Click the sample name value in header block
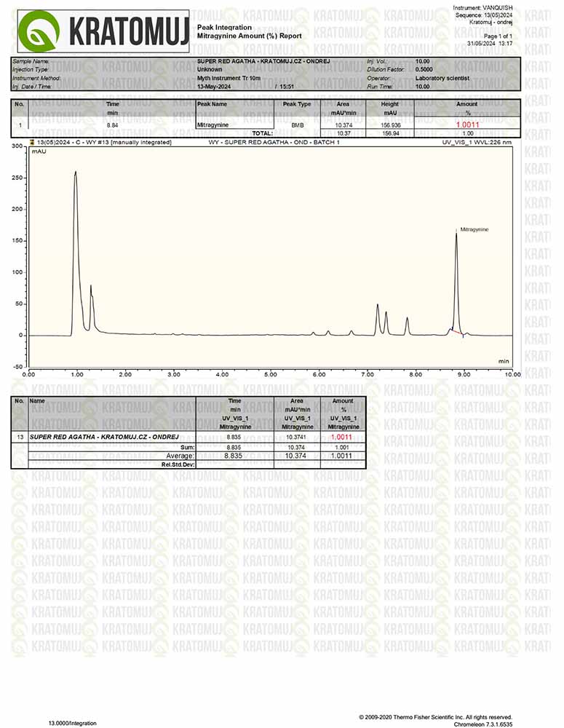 (263, 61)
